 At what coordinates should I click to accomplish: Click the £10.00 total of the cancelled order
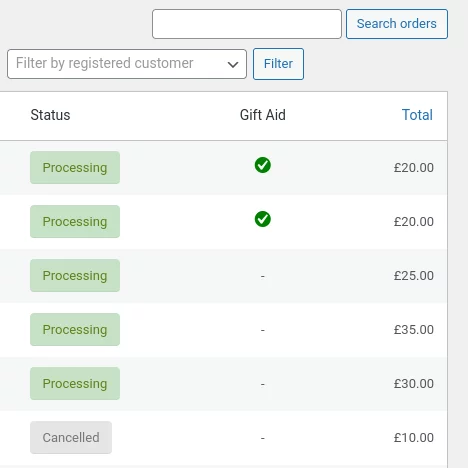pos(414,438)
